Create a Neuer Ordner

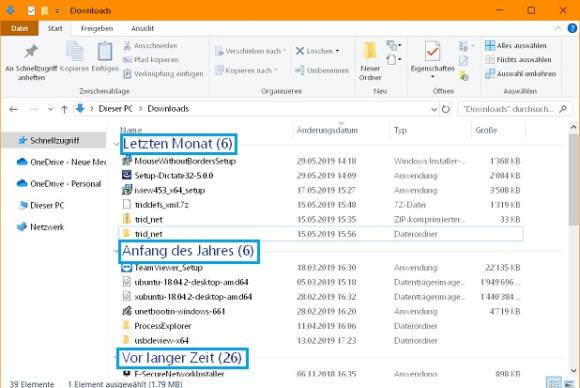(x=370, y=61)
